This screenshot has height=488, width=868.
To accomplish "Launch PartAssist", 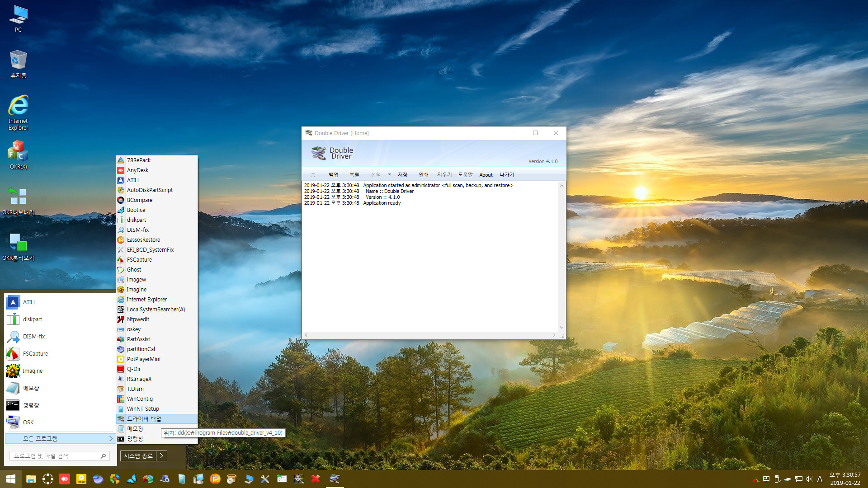I will [x=157, y=339].
